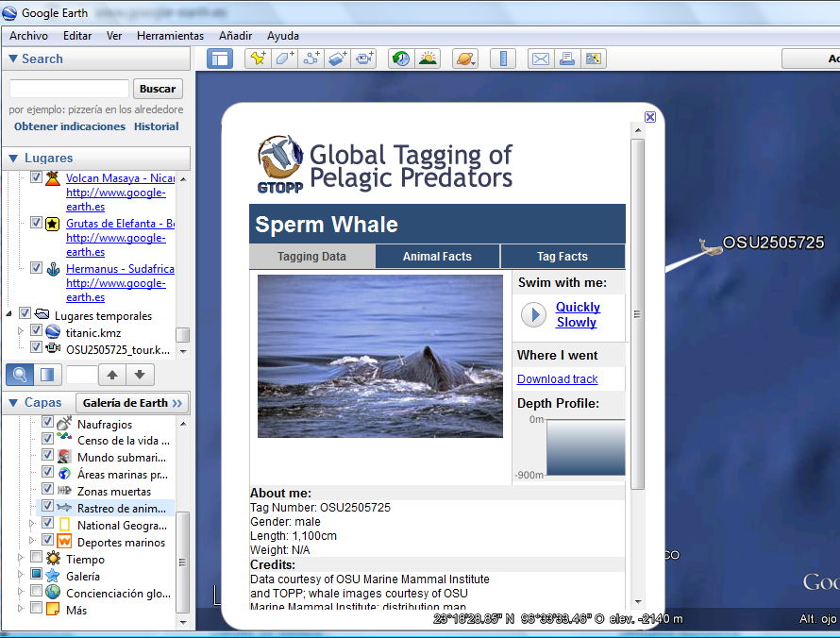Collapse the Capas panel
Viewport: 840px width, 638px height.
coord(13,402)
